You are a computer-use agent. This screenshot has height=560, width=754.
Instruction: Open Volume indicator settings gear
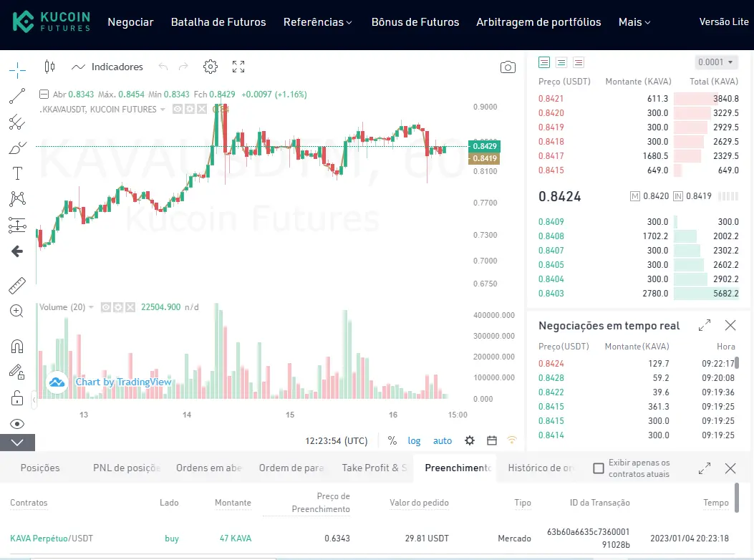(118, 307)
